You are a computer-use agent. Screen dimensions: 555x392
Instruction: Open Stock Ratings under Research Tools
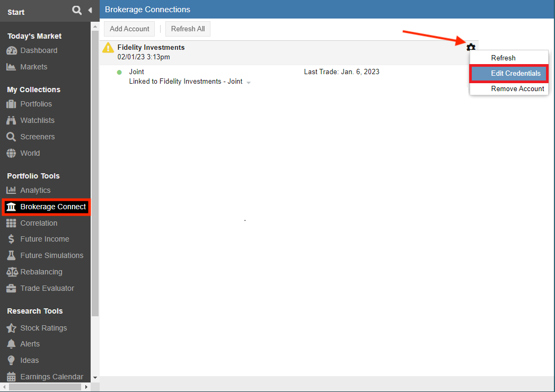(43, 328)
